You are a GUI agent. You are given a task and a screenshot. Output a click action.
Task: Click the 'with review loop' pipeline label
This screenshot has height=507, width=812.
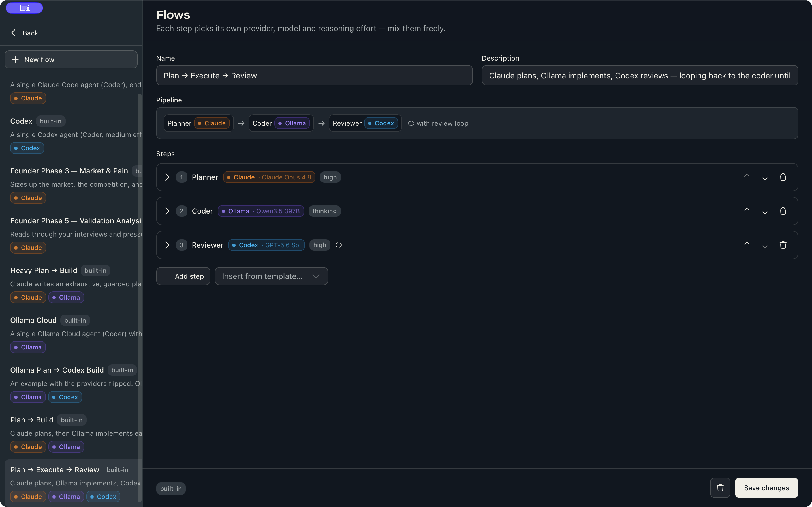point(438,123)
